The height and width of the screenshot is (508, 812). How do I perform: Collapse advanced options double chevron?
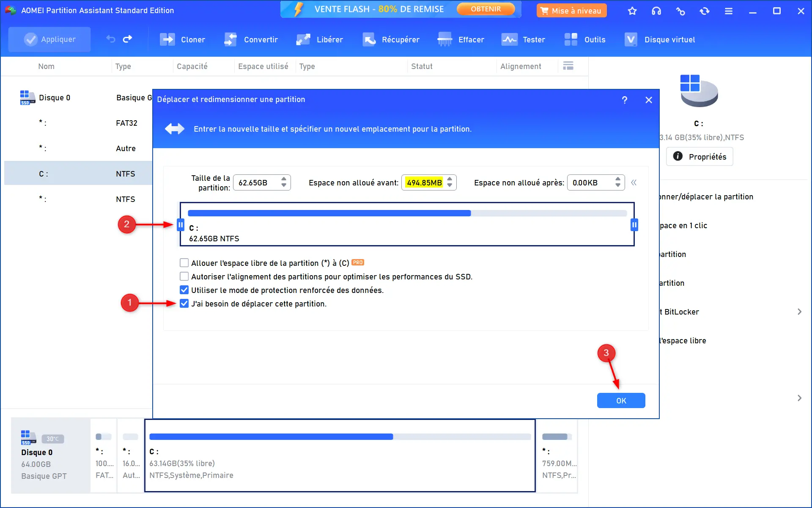(x=634, y=182)
